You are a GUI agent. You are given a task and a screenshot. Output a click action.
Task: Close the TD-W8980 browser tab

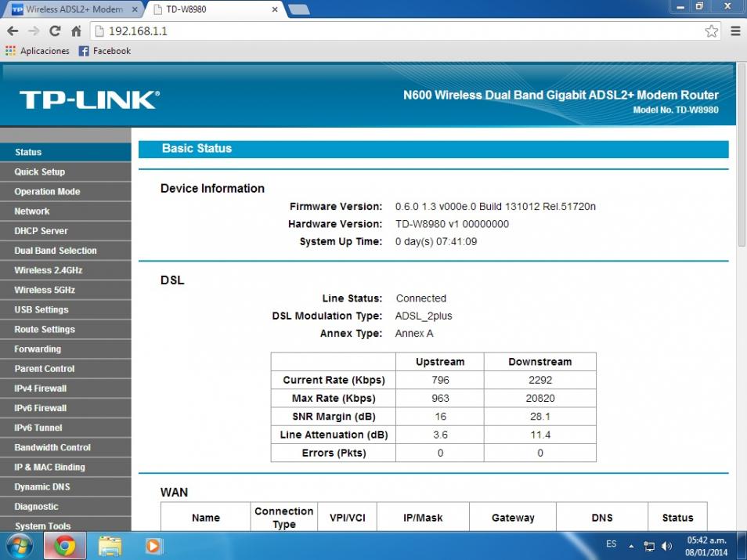(275, 10)
